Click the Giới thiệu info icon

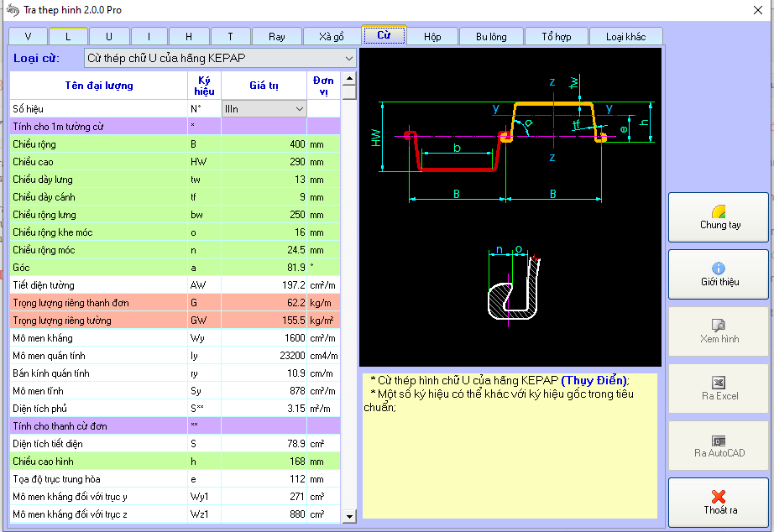(x=719, y=268)
